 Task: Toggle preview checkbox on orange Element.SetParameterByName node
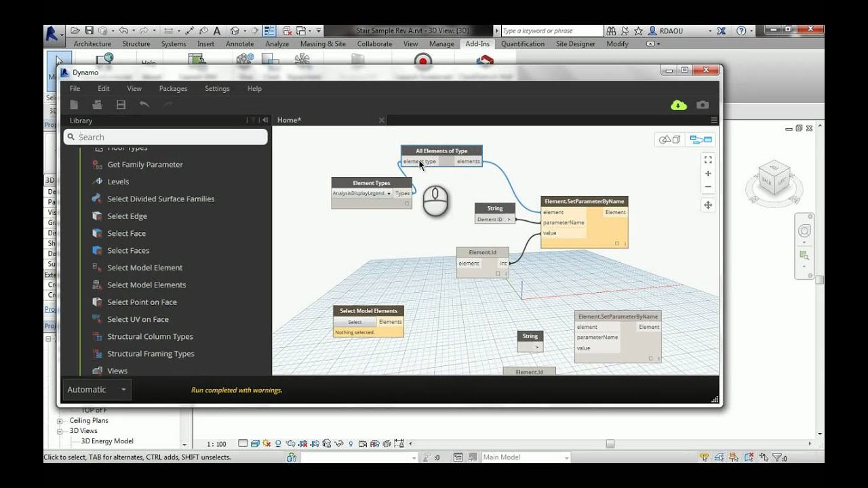point(617,243)
